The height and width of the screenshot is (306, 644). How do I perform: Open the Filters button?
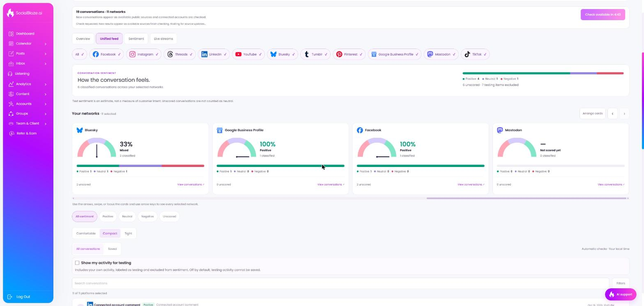(621, 283)
